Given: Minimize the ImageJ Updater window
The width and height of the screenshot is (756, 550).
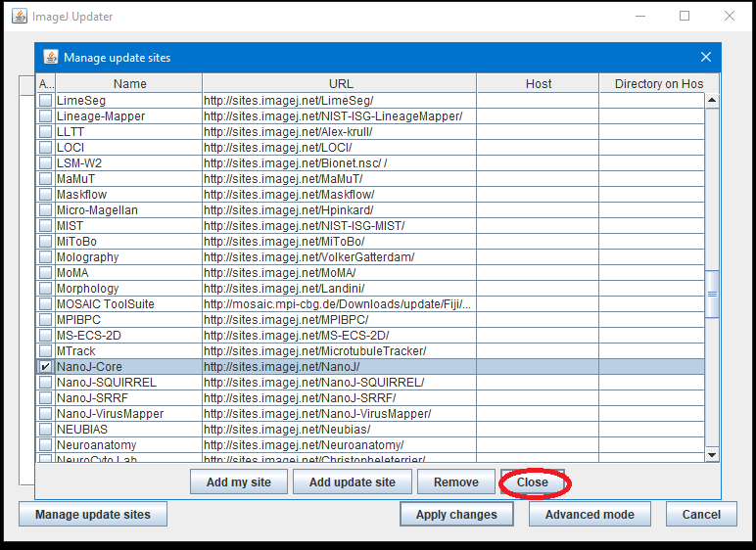Looking at the screenshot, I should (640, 16).
